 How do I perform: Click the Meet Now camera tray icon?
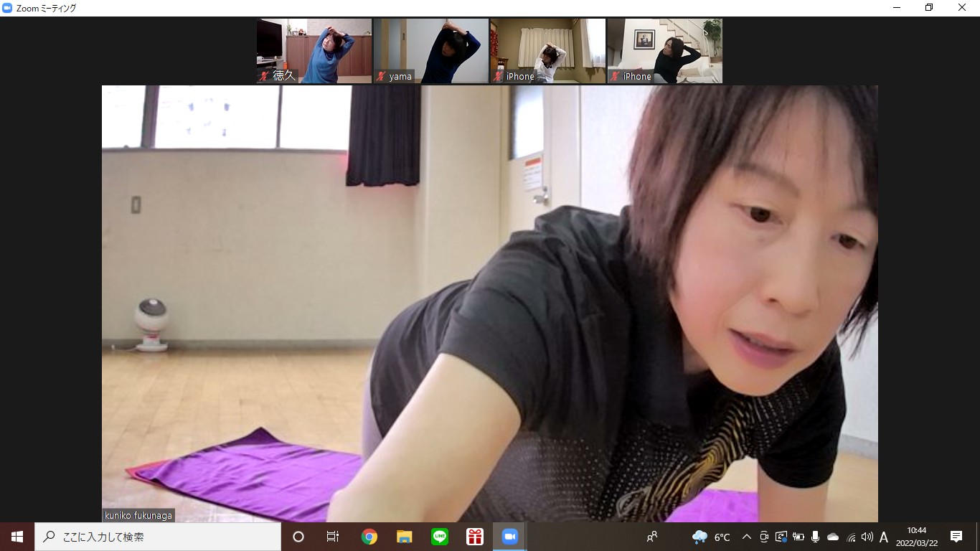764,537
